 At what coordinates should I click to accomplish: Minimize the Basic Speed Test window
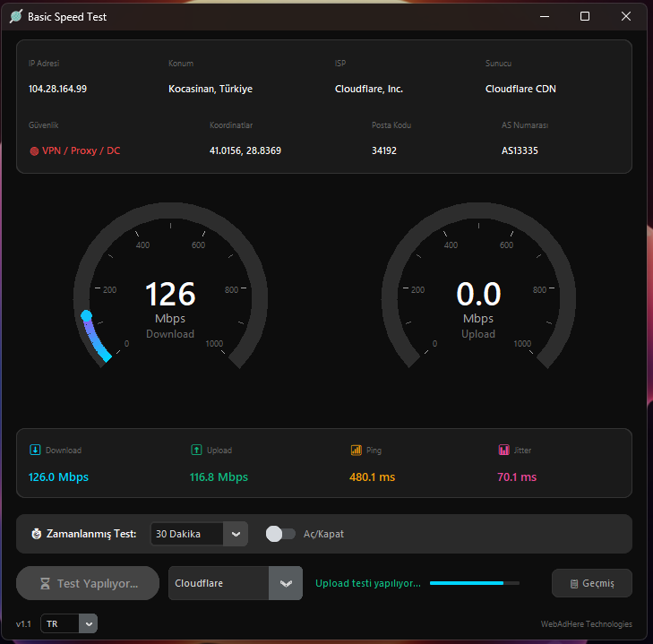coord(545,16)
